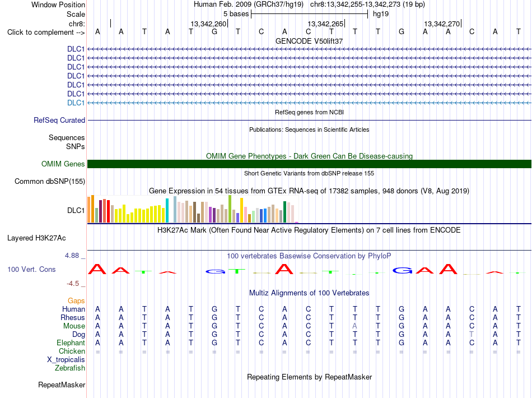Click the 'Sequences' track label
The width and height of the screenshot is (532, 398).
pyautogui.click(x=67, y=137)
